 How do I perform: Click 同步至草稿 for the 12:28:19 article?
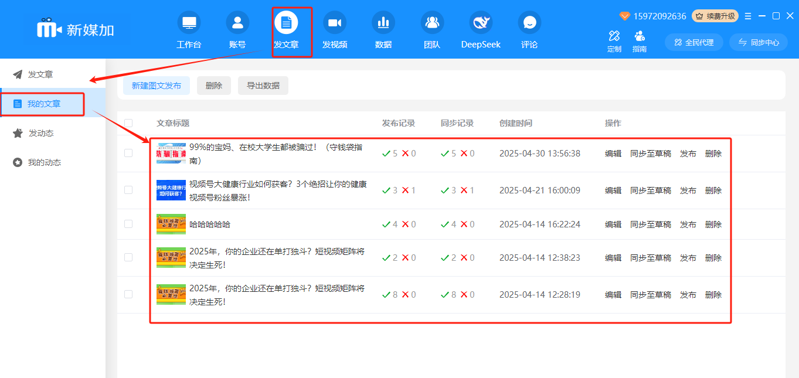tap(651, 295)
